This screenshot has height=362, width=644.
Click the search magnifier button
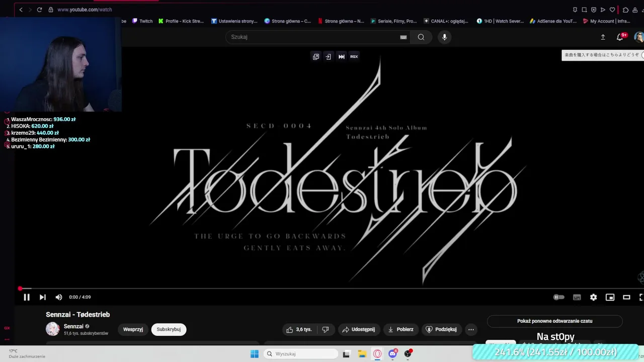click(421, 37)
